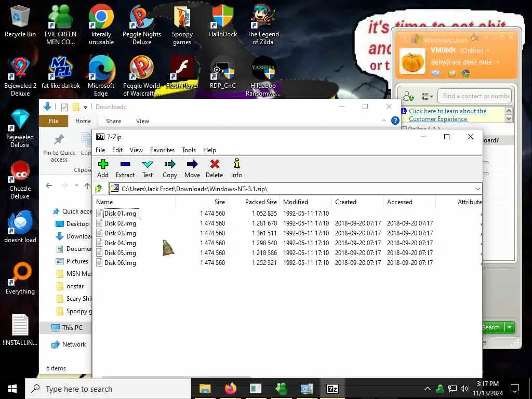
Task: Show hidden system tray icons
Action: tap(428, 389)
